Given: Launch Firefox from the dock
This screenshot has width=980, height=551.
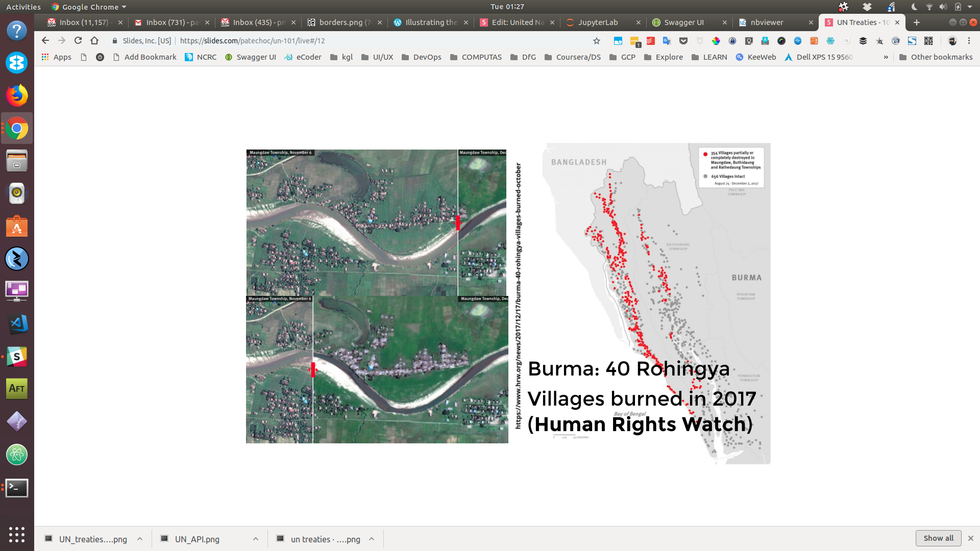Looking at the screenshot, I should pyautogui.click(x=17, y=95).
